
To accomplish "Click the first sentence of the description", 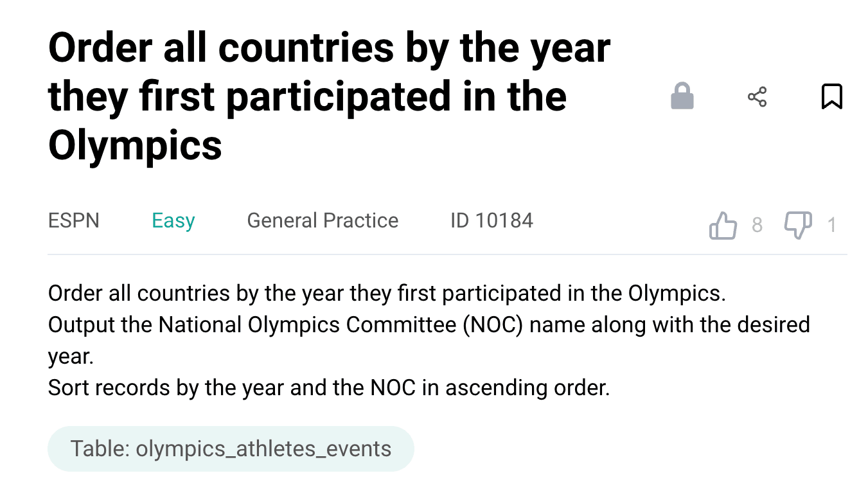I will click(x=386, y=294).
